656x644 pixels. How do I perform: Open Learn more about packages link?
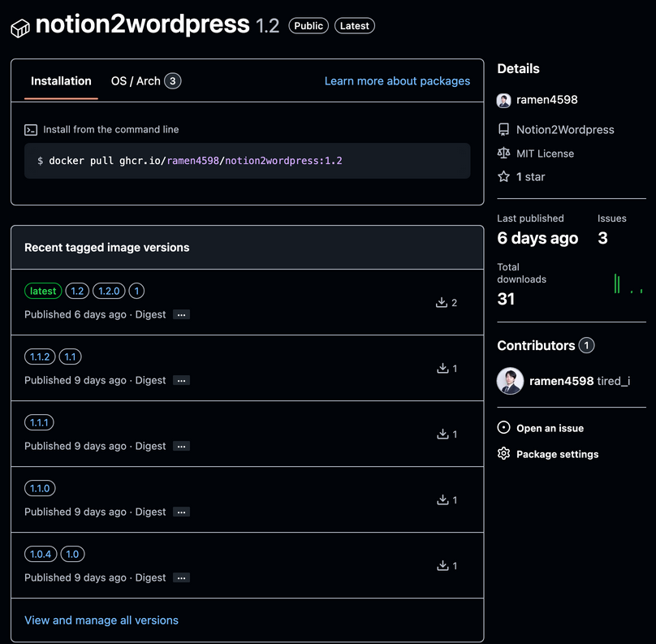[x=397, y=81]
